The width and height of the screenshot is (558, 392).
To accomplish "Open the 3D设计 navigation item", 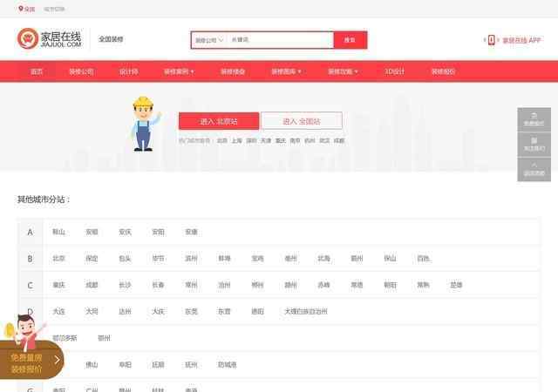I will pyautogui.click(x=394, y=71).
